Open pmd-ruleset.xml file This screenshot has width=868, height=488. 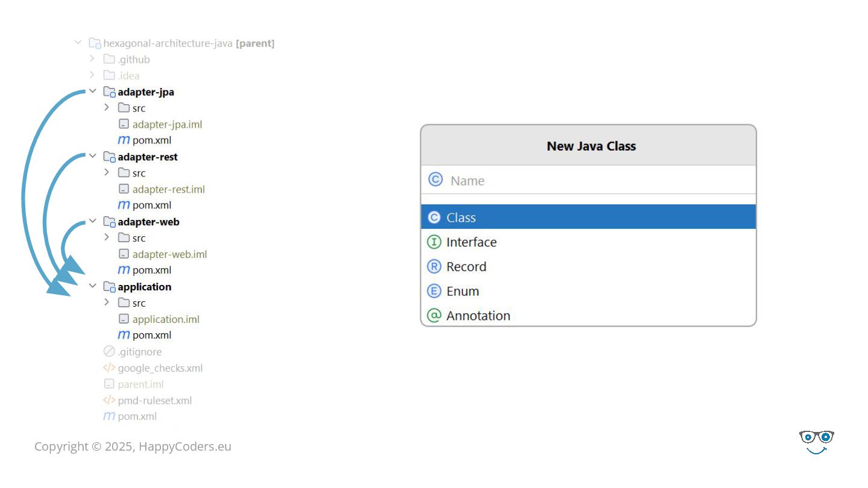coord(154,401)
